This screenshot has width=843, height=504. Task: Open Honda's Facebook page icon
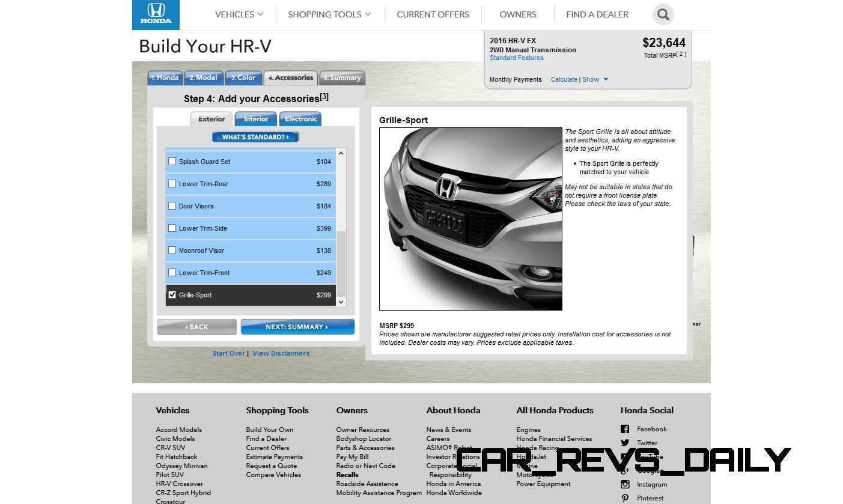point(625,429)
